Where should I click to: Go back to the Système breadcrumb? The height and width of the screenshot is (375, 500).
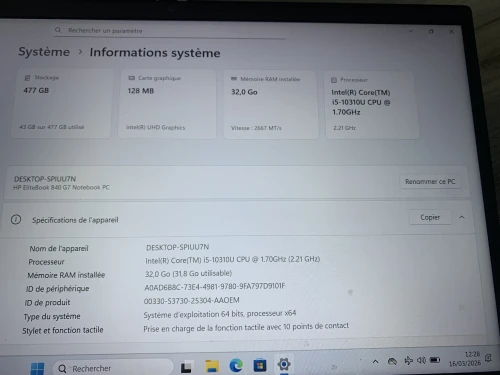(44, 52)
